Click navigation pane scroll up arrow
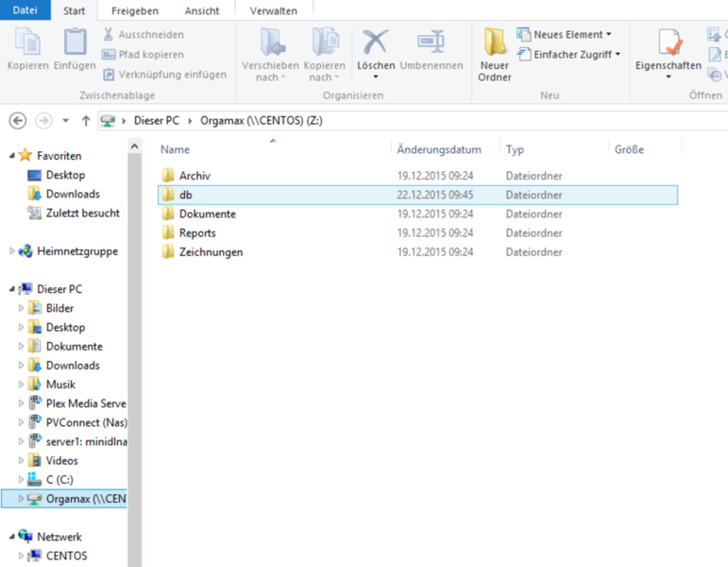 [x=135, y=146]
